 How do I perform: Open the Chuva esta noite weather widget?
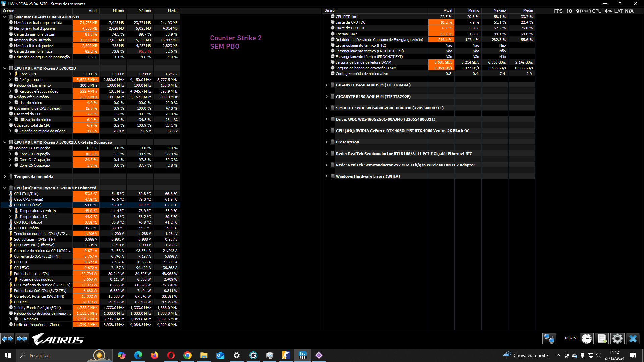tap(526, 355)
